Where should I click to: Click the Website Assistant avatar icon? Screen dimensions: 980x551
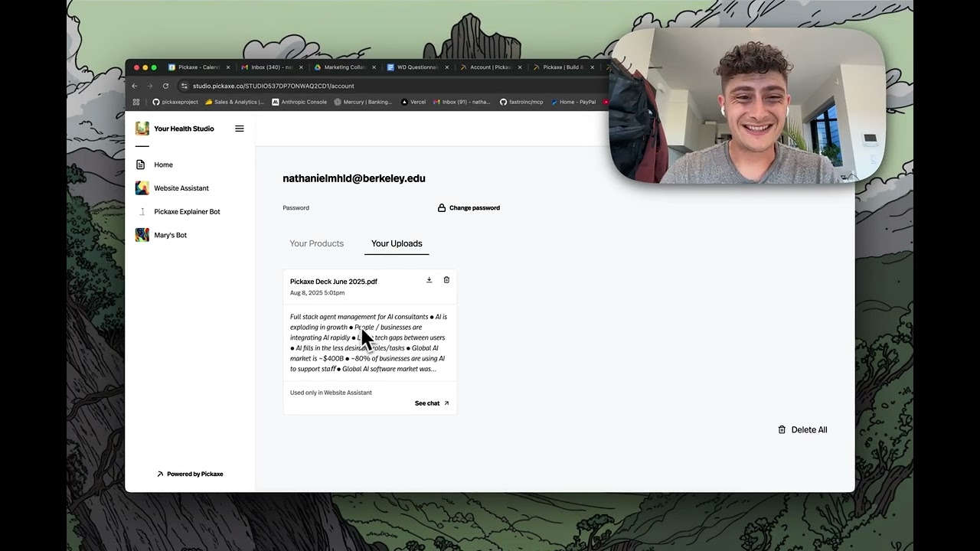point(142,188)
